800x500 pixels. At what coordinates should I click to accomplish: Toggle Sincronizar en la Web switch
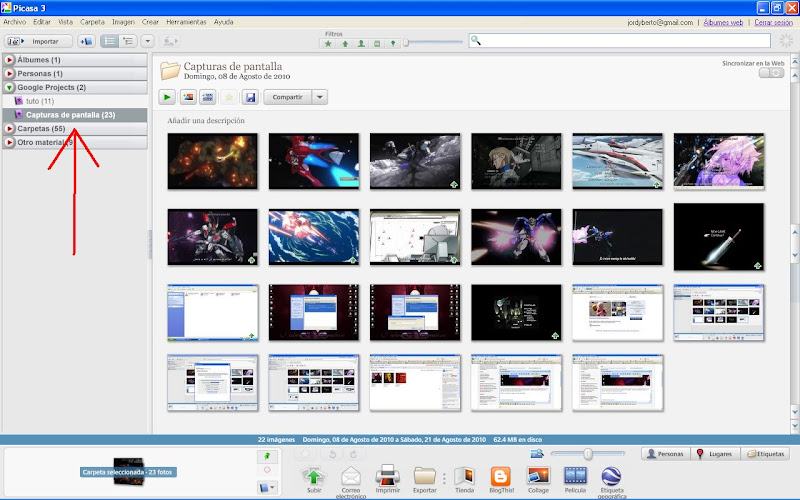(771, 73)
